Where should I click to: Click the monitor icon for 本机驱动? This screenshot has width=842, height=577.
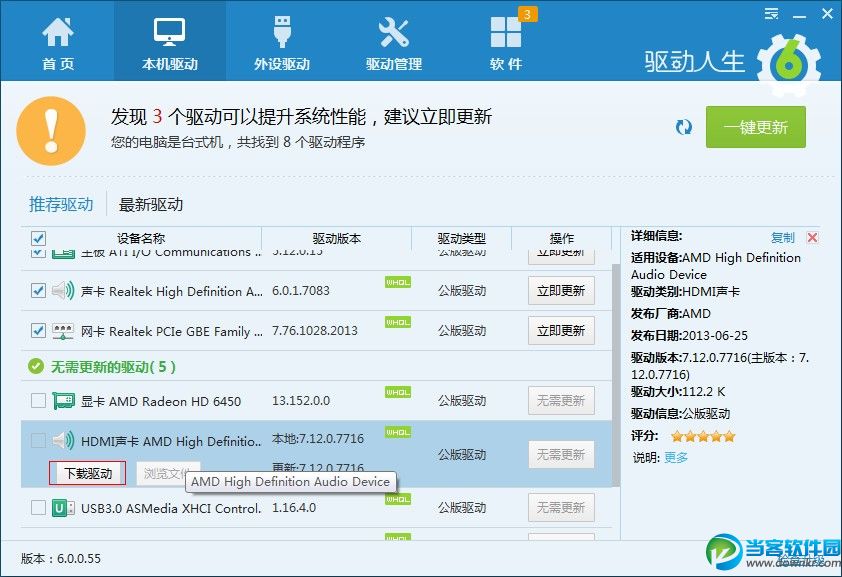(170, 31)
